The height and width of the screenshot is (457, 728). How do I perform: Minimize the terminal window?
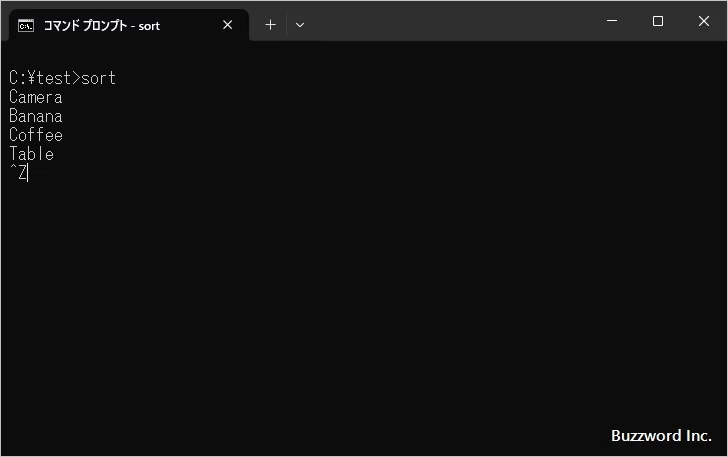(611, 21)
